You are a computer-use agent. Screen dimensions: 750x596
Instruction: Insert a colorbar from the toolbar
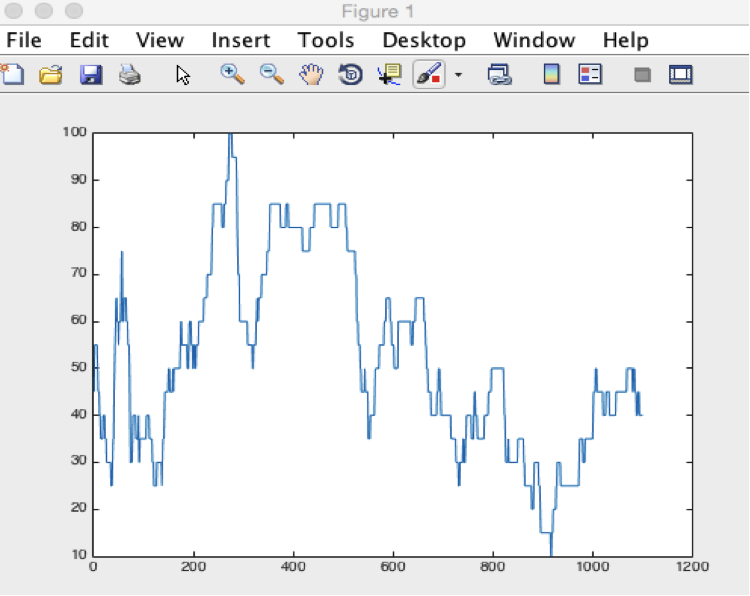coord(551,74)
